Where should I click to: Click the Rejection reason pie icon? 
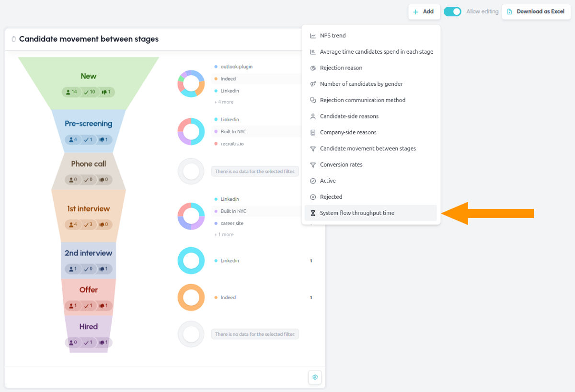click(313, 68)
